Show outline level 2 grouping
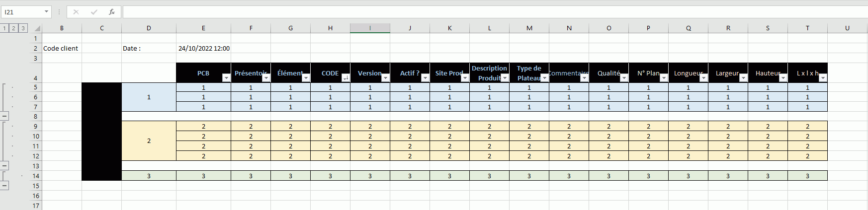 [x=13, y=28]
